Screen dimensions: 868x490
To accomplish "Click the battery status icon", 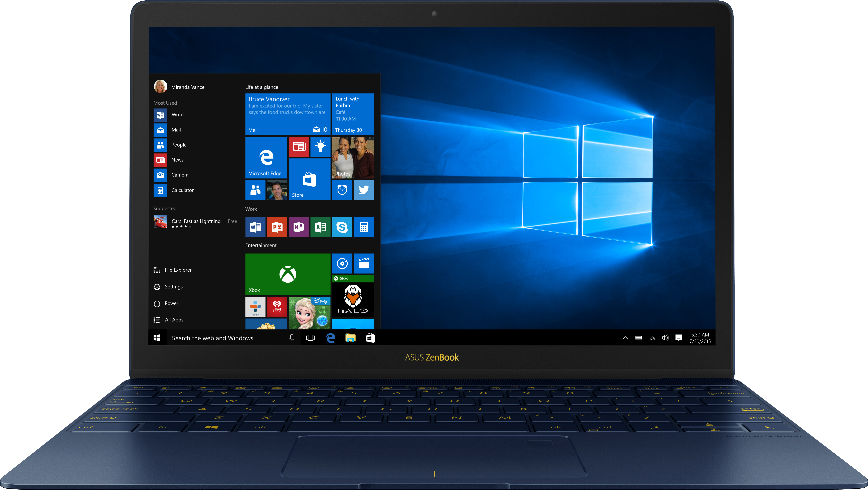I will (x=639, y=338).
